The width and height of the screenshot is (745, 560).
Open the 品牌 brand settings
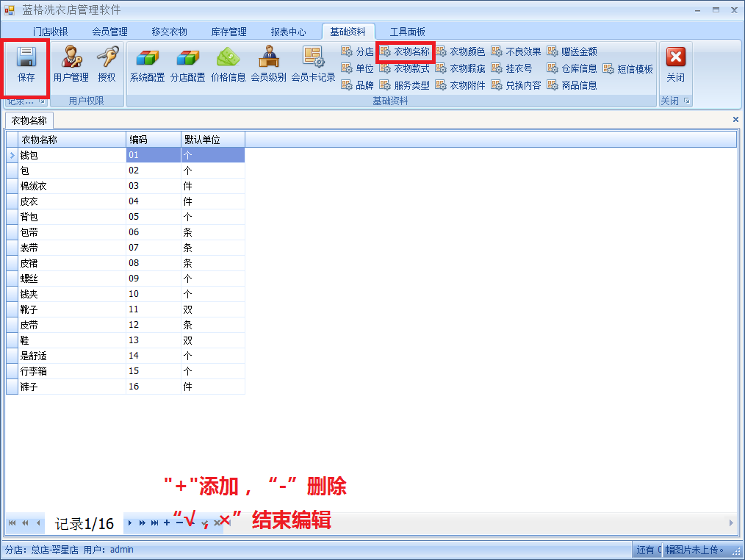click(357, 85)
